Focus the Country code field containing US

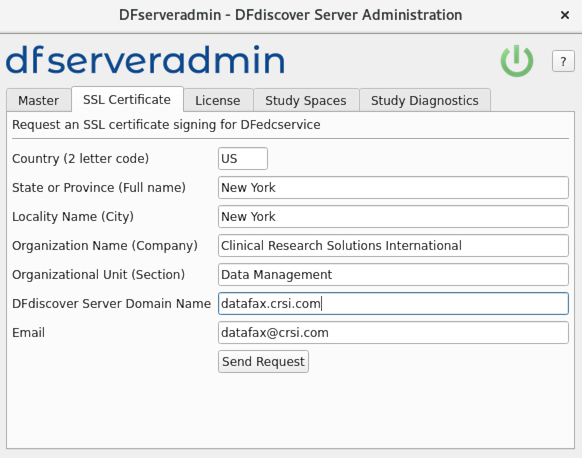coord(243,158)
